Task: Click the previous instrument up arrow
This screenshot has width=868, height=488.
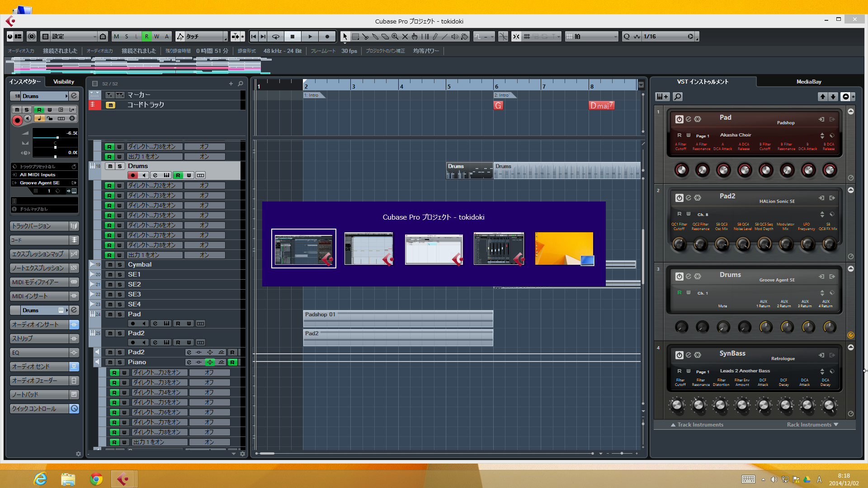Action: coord(823,97)
